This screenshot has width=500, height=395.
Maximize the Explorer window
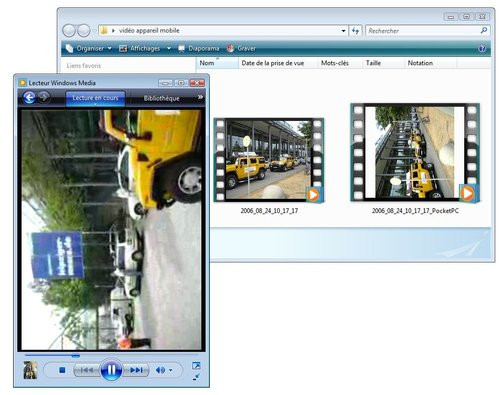coord(466,16)
